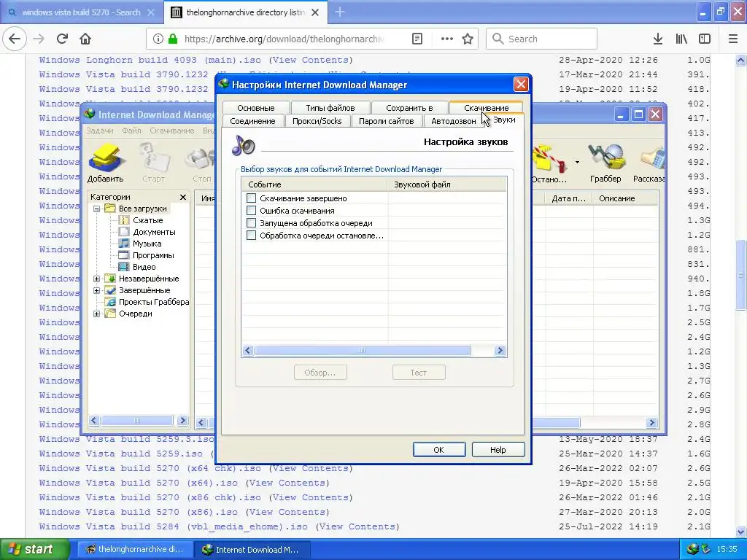Image resolution: width=747 pixels, height=560 pixels.
Task: Select Программы category in IDM tree
Action: [153, 255]
